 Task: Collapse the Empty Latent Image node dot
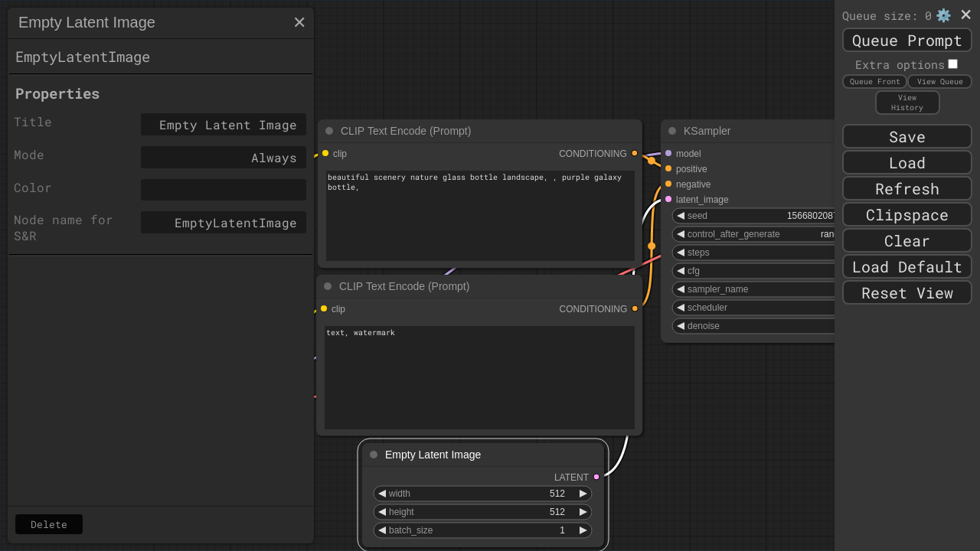(374, 455)
